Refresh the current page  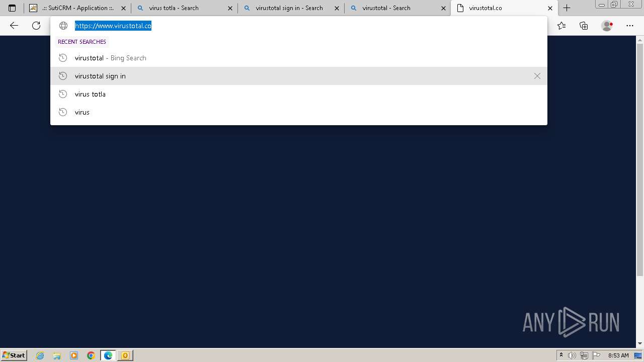point(36,26)
